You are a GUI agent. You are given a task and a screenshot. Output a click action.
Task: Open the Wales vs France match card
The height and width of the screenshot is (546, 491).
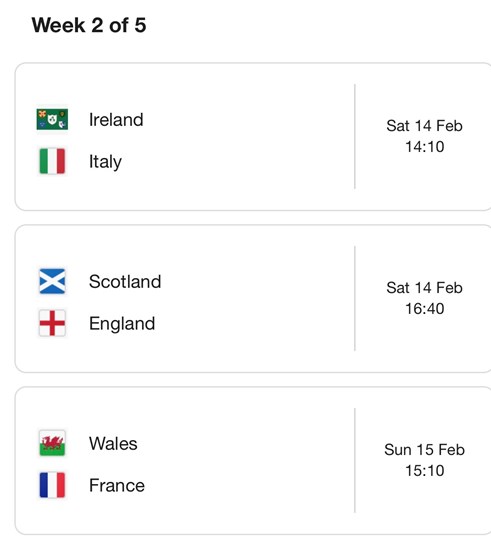(253, 461)
